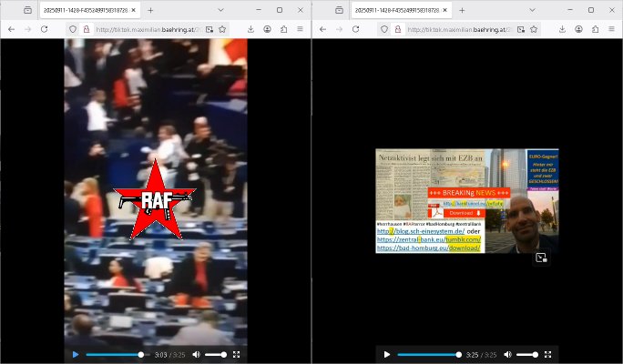The image size is (623, 364).
Task: Open the Extensions puzzle icon in right window
Action: pyautogui.click(x=597, y=29)
